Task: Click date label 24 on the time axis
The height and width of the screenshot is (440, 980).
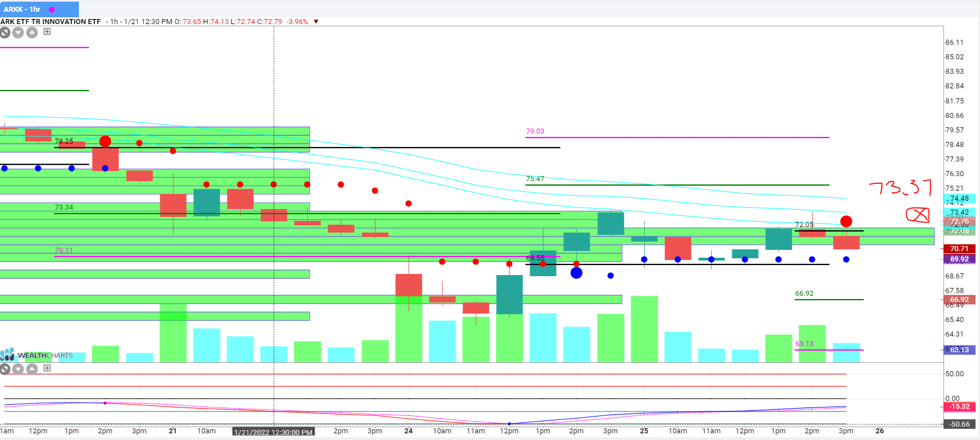Action: [x=409, y=431]
